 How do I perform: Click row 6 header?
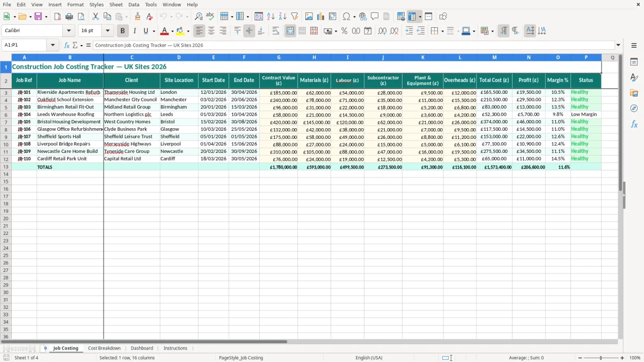point(6,114)
